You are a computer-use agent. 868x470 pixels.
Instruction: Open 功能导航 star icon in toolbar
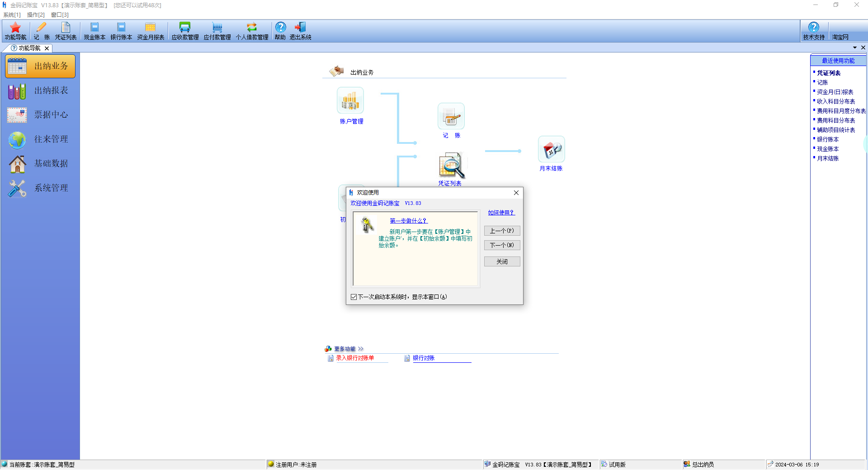tap(15, 31)
